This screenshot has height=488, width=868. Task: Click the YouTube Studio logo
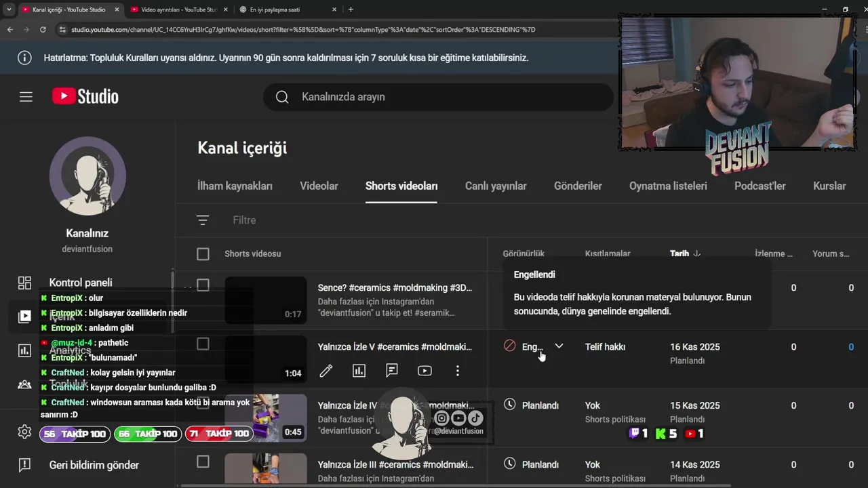(85, 97)
